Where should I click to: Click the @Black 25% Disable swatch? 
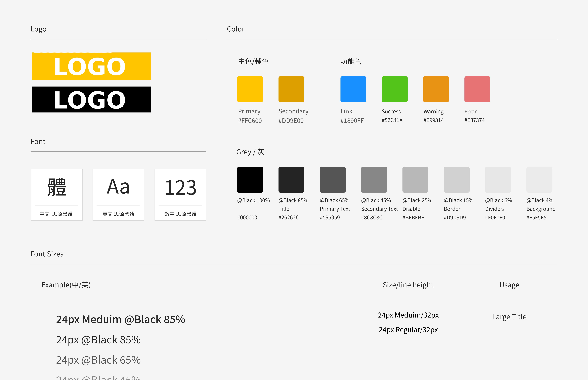coord(415,180)
